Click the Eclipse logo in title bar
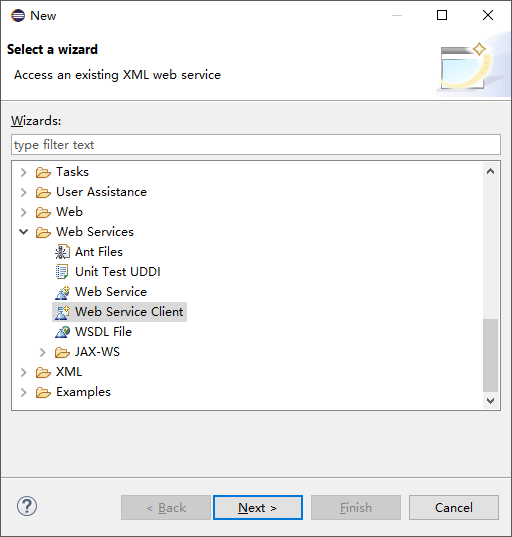Screen dimensions: 512x537 tap(18, 15)
